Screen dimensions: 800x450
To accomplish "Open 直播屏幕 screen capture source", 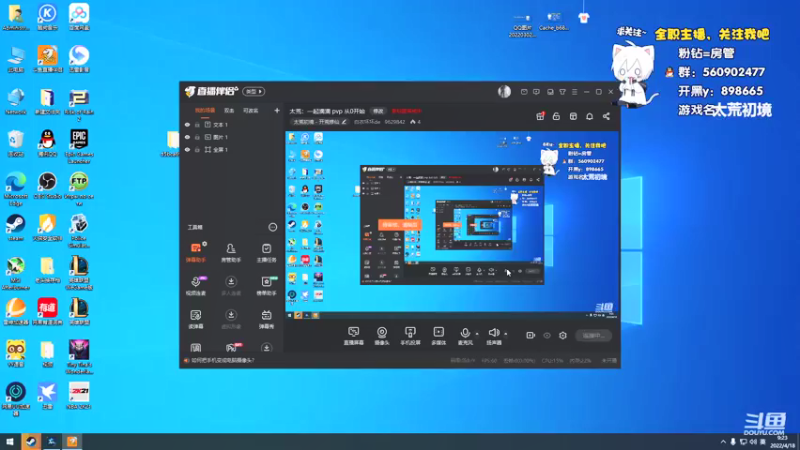I will (354, 336).
